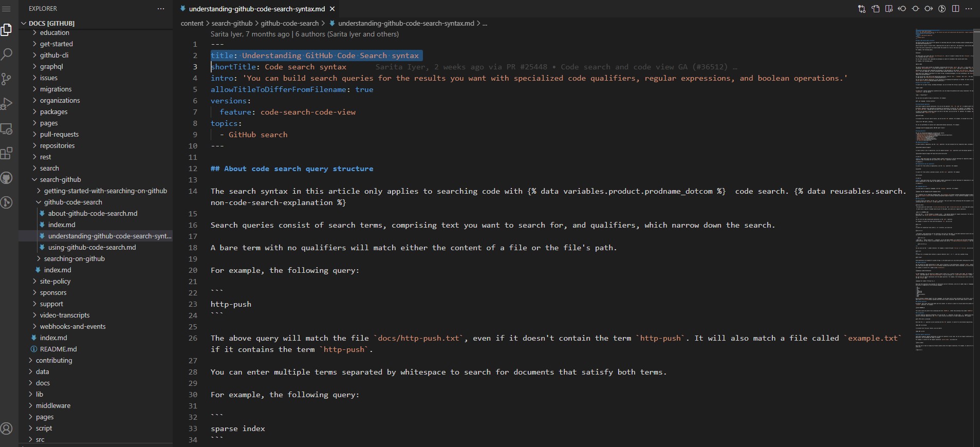Open index.md inside github-code-search folder

(x=62, y=225)
